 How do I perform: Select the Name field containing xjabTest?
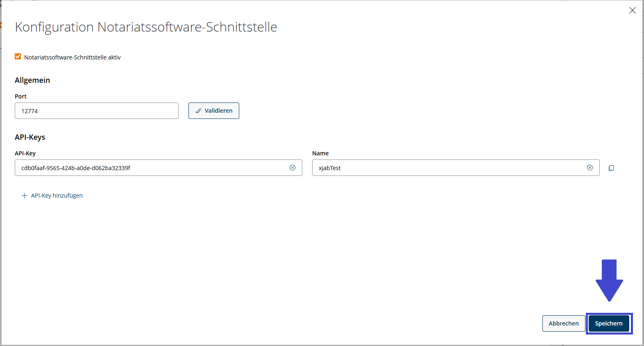[449, 168]
